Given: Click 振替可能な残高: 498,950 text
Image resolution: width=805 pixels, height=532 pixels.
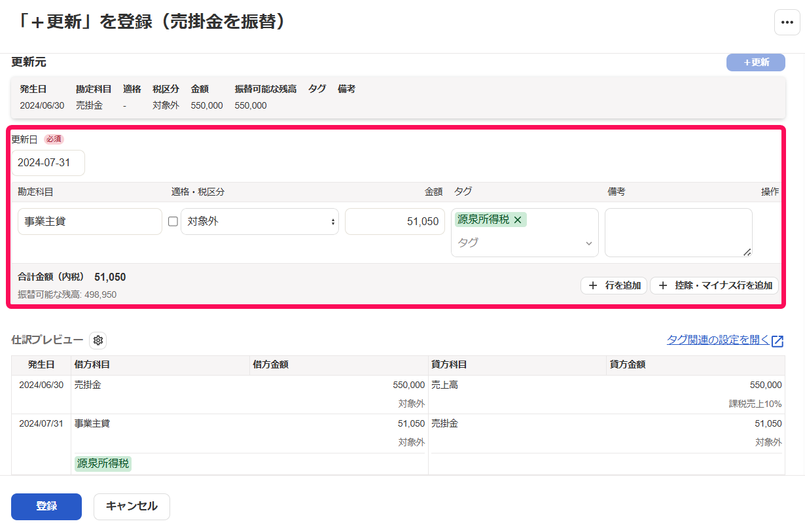Looking at the screenshot, I should [x=67, y=295].
